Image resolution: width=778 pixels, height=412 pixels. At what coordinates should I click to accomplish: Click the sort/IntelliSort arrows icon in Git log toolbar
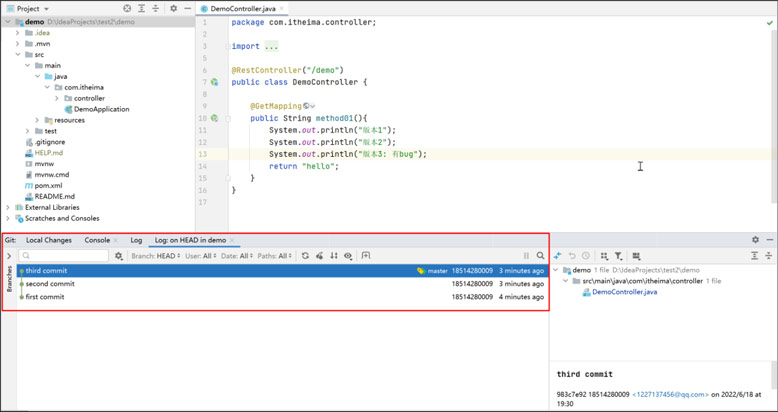(334, 256)
